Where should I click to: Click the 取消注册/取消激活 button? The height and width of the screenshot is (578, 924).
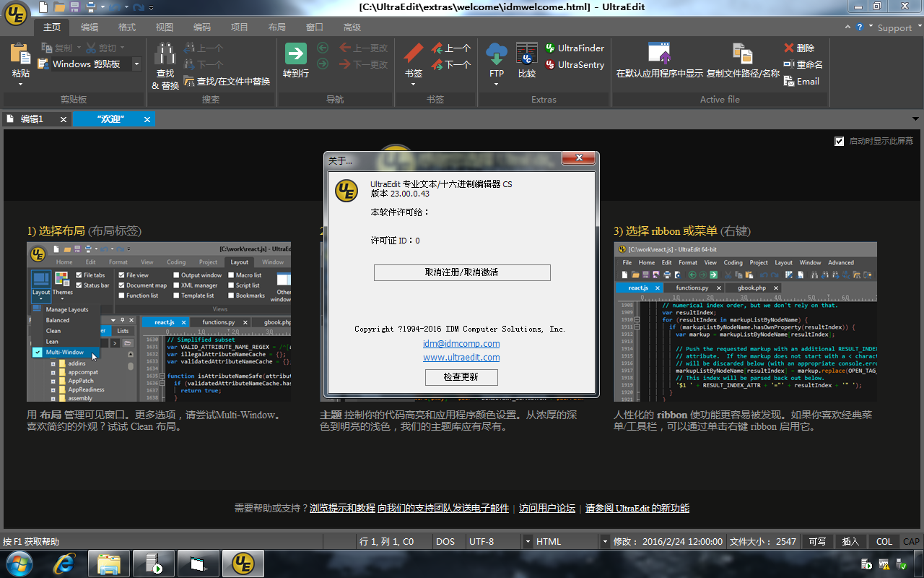462,272
